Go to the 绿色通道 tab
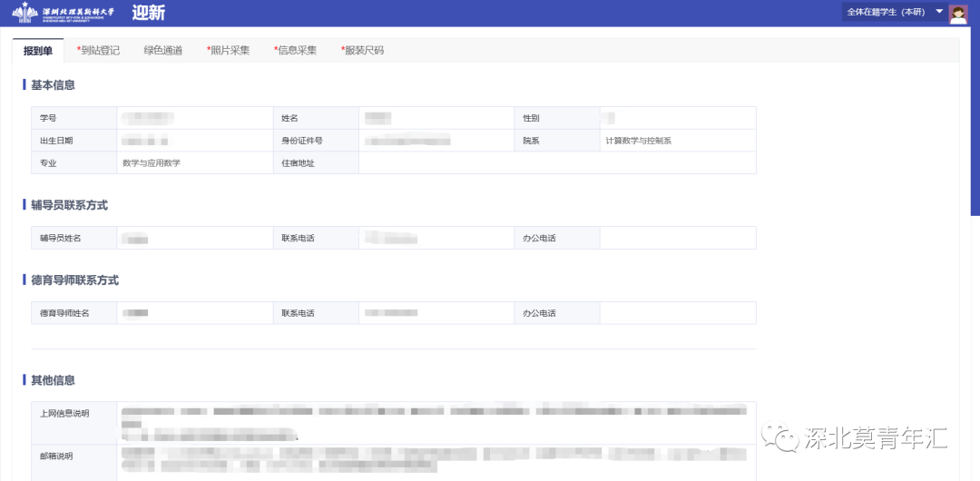980x481 pixels. coord(162,51)
